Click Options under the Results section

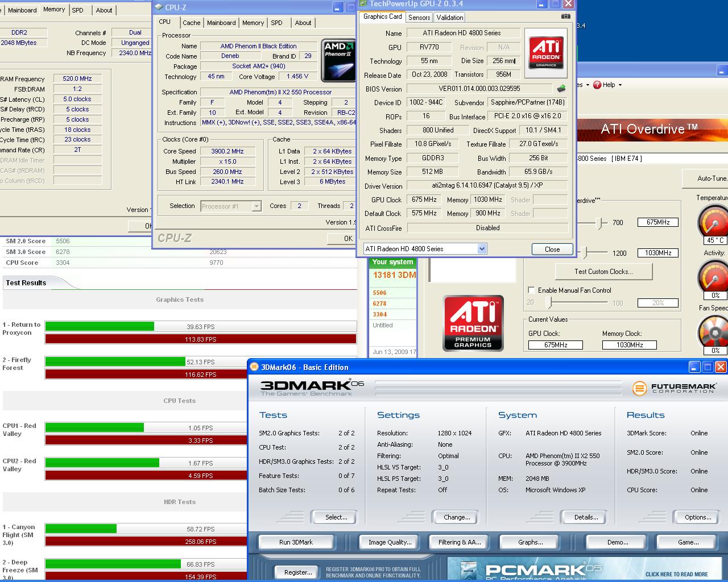(x=697, y=517)
